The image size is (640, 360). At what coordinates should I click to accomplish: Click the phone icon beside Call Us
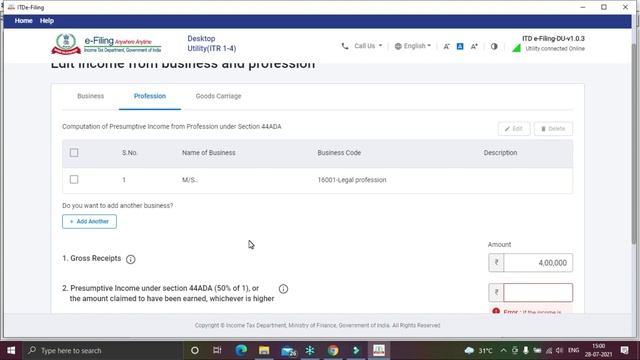pos(345,46)
